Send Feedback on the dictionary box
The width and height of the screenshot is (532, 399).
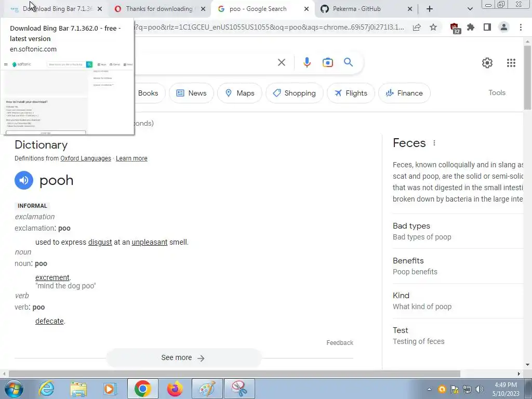click(x=340, y=343)
